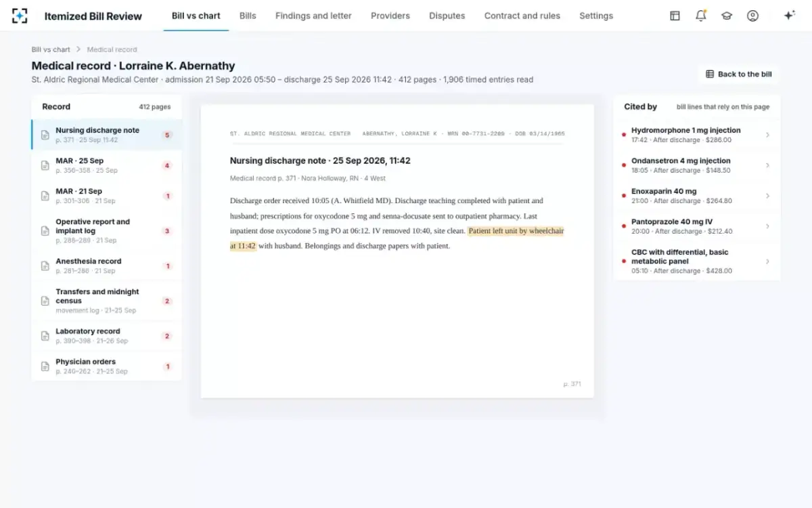
Task: Select the MAR · 25 Sep record
Action: [x=106, y=165]
